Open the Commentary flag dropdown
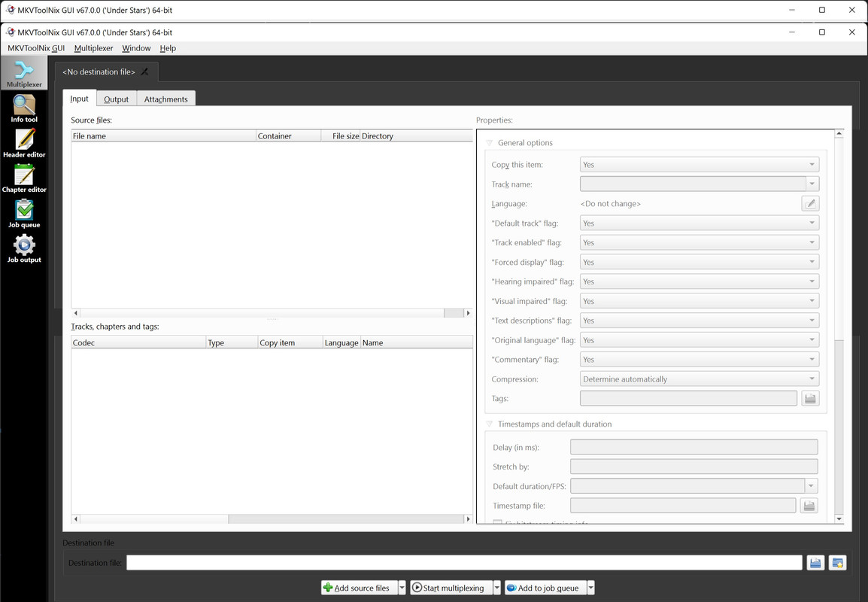This screenshot has height=602, width=868. click(x=700, y=360)
